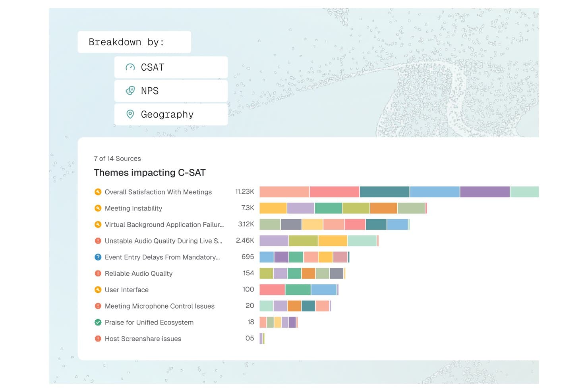588x392 pixels.
Task: Click the 2.46K count value
Action: (245, 240)
